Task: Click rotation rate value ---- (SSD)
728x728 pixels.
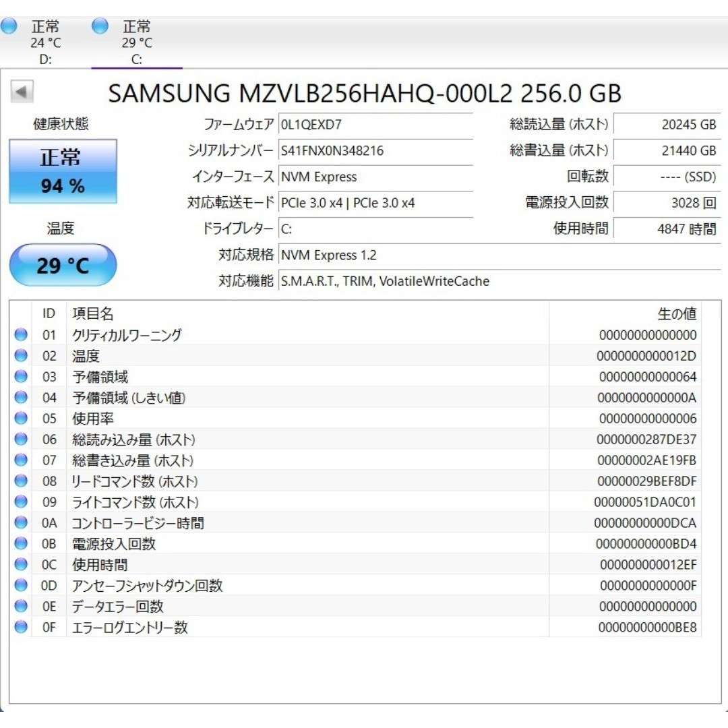Action: (667, 177)
